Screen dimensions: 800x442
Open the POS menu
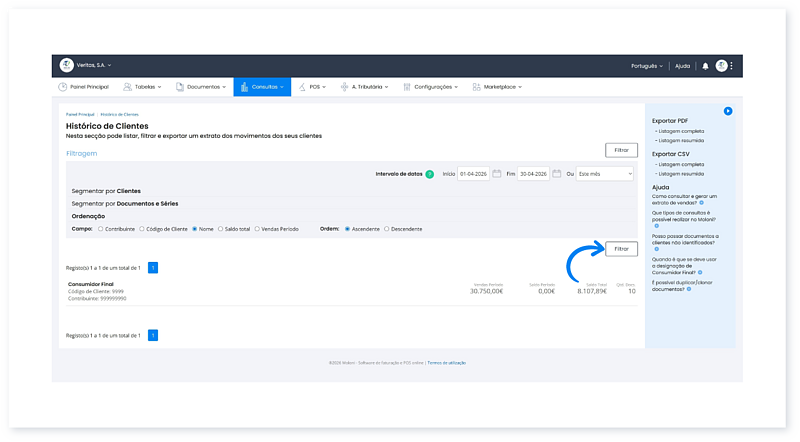point(312,87)
